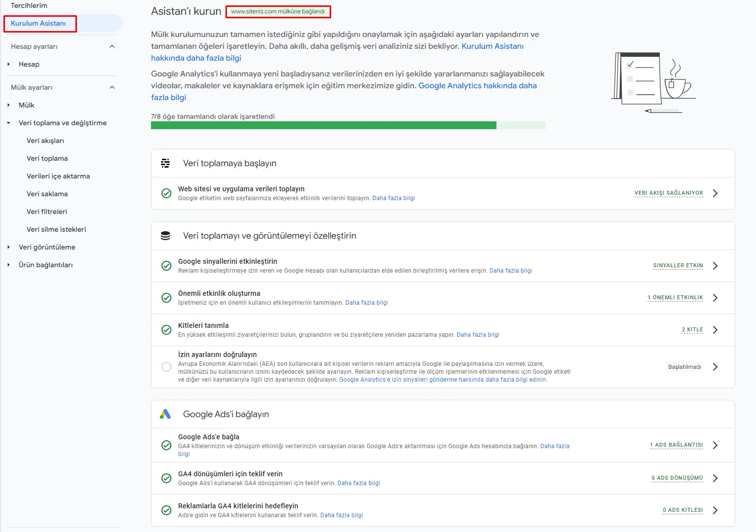This screenshot has width=756, height=532.
Task: Click the www.siteniz.com mülküne bağlandı badge
Action: (278, 11)
